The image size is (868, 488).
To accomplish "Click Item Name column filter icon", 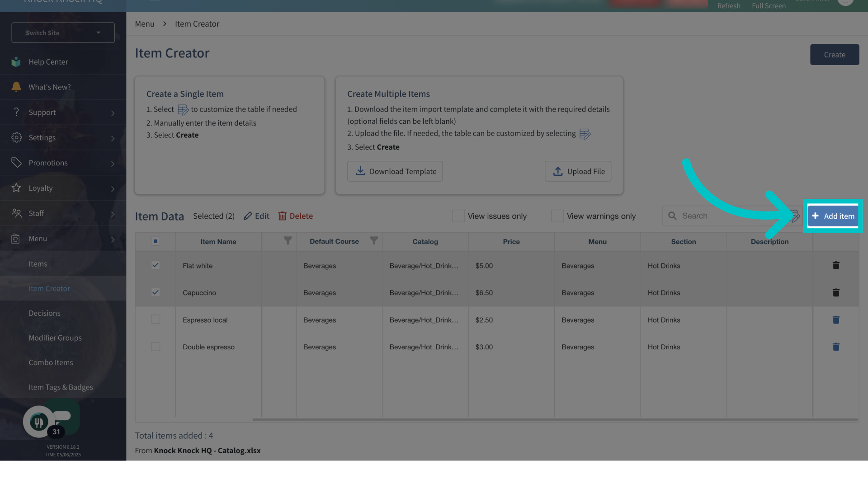I will [288, 241].
